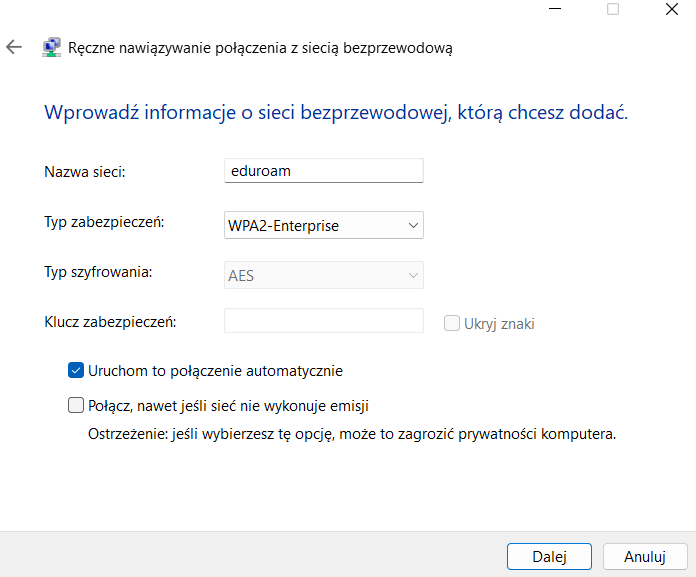Image resolution: width=696 pixels, height=577 pixels.
Task: Click the Dalej button
Action: coord(549,557)
